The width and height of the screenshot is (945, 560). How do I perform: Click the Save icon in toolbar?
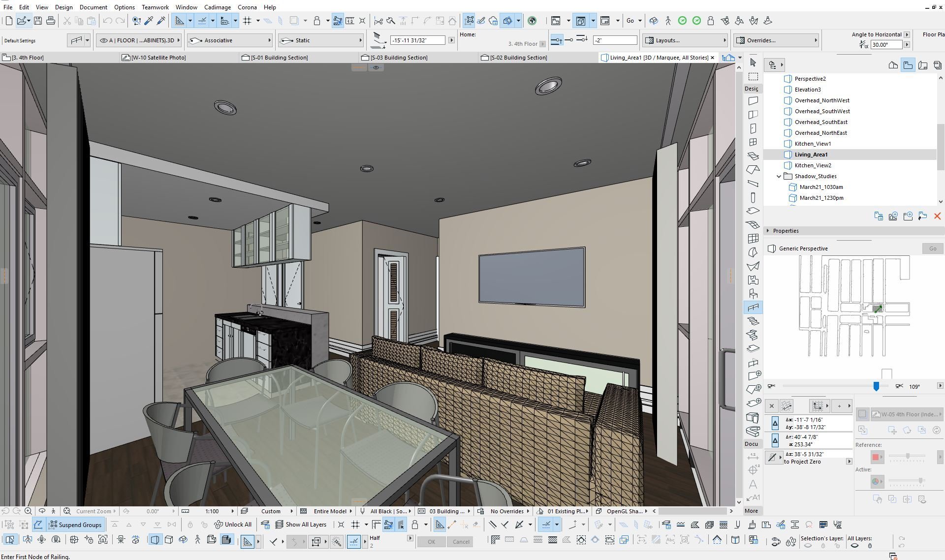pyautogui.click(x=38, y=21)
